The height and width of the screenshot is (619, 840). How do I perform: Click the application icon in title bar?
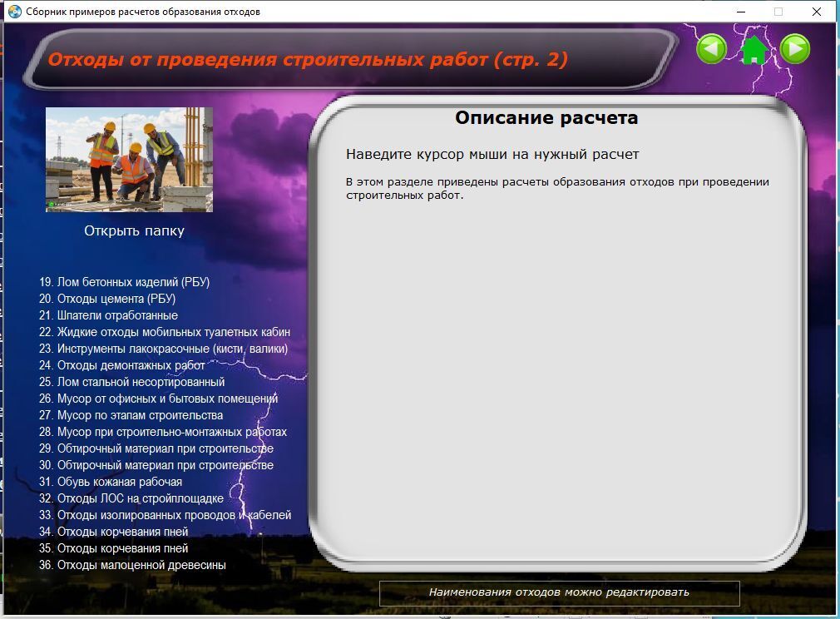pyautogui.click(x=14, y=12)
